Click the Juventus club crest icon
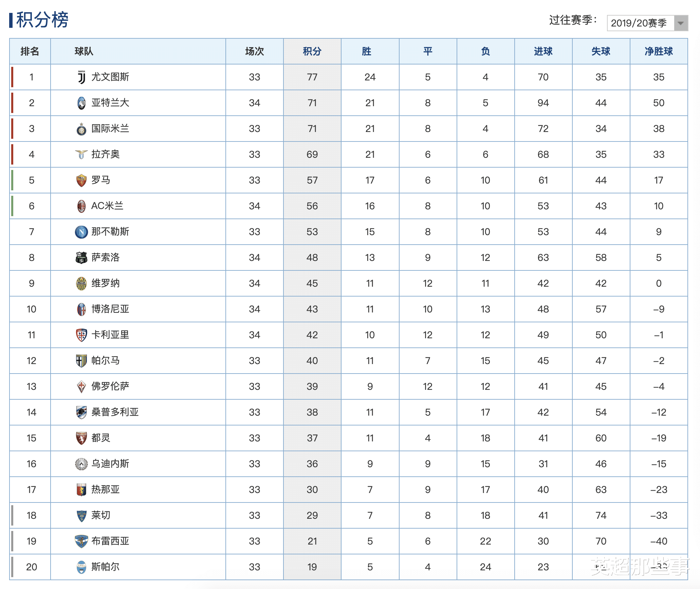 [81, 77]
